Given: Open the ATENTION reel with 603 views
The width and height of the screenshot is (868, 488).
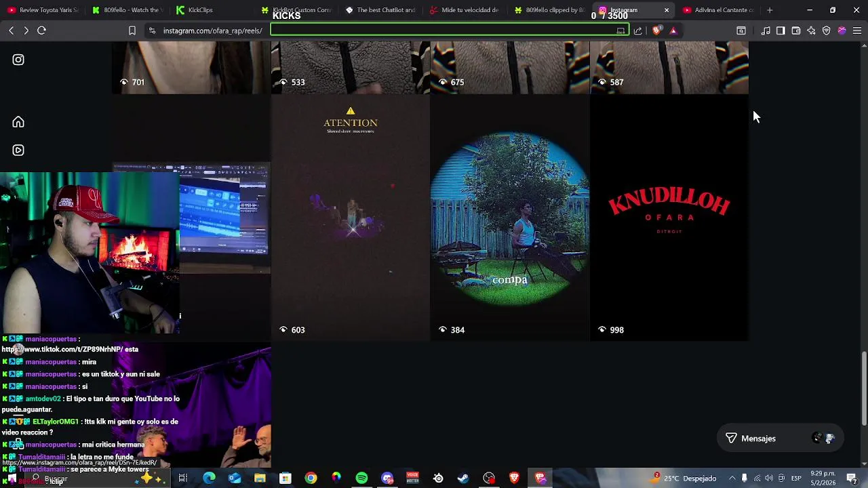Looking at the screenshot, I should 351,218.
